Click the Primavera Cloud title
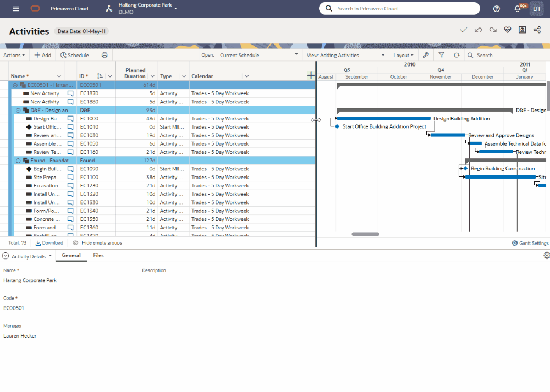This screenshot has height=392, width=550. click(x=69, y=9)
